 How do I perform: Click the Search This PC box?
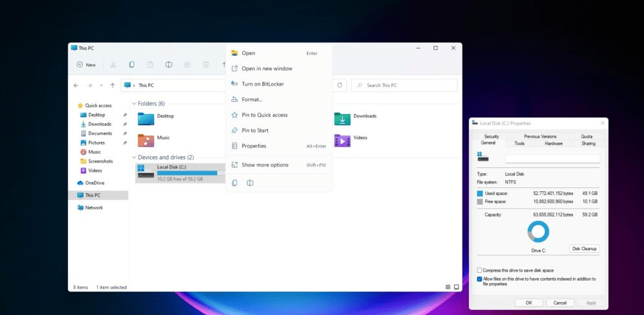tap(404, 86)
